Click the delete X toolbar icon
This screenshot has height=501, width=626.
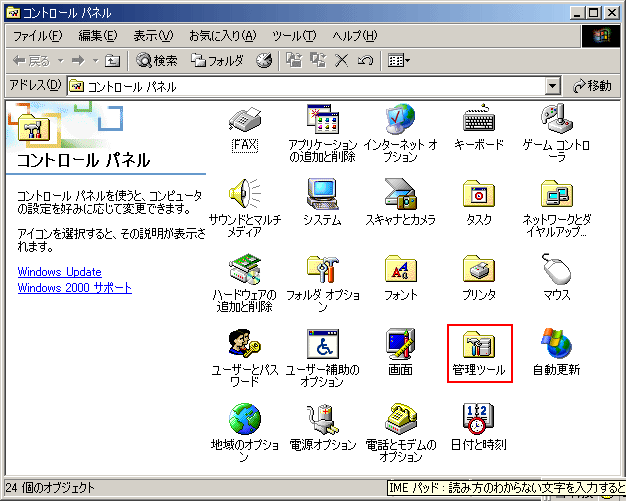click(x=341, y=61)
